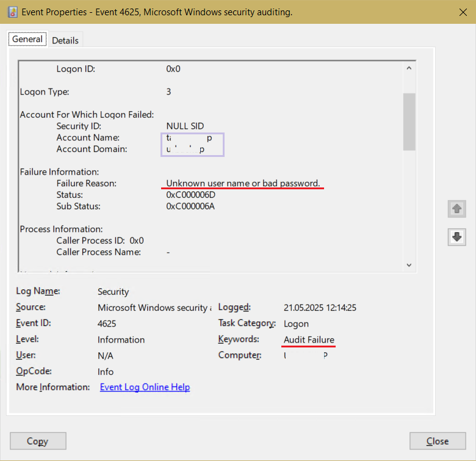Click the 'Account Name:' label

coord(88,137)
